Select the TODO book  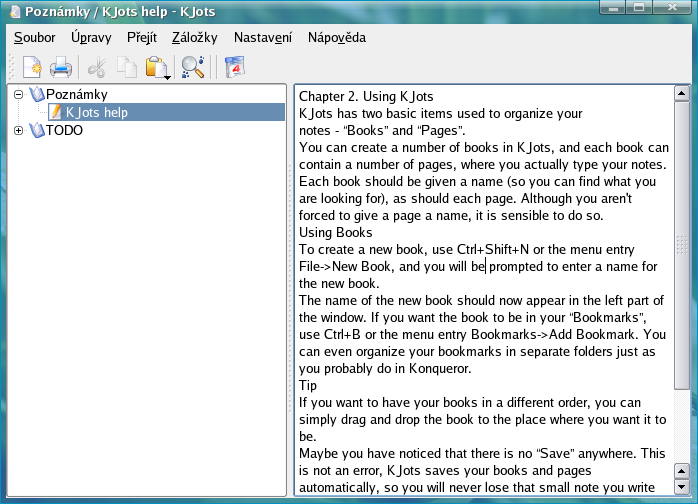click(x=65, y=130)
